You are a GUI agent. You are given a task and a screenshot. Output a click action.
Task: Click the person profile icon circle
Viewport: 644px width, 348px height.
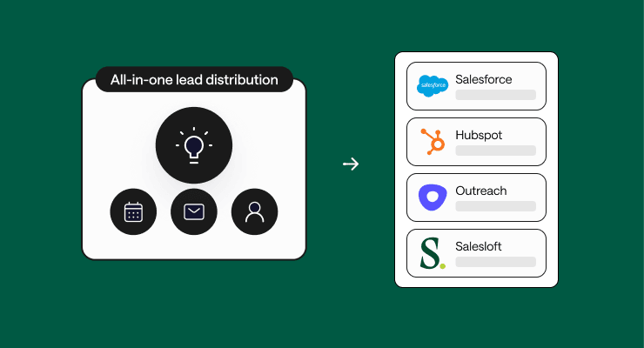coord(255,211)
